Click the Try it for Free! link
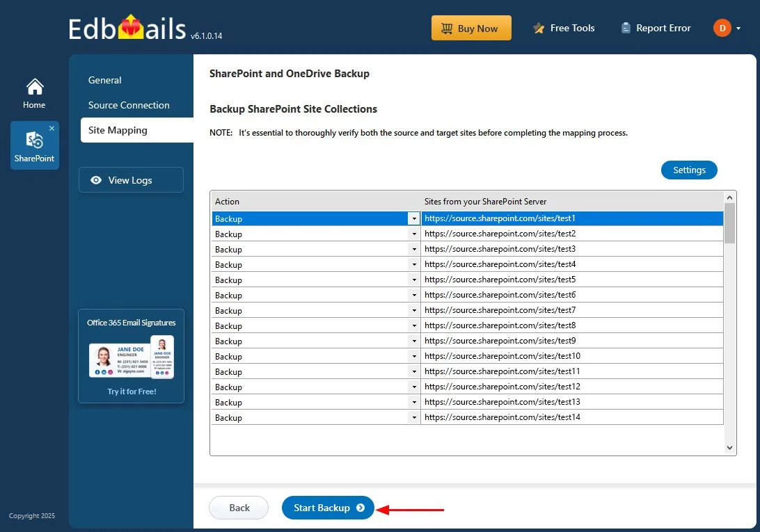 point(132,392)
